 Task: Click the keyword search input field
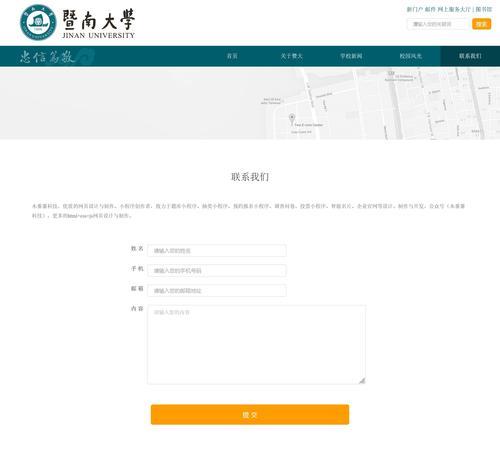coord(438,24)
